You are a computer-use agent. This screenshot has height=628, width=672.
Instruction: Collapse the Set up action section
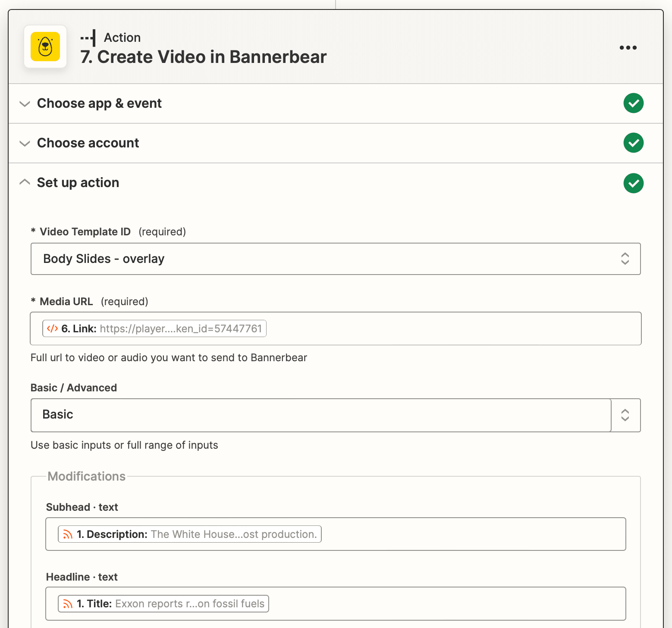point(336,183)
